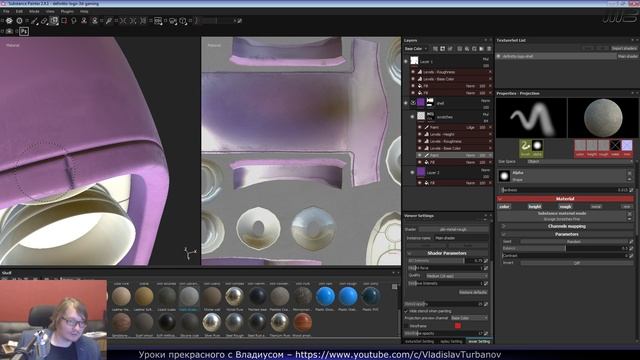Viewport: 640px width, 360px height.
Task: Collapse the Material section
Action: 565,199
